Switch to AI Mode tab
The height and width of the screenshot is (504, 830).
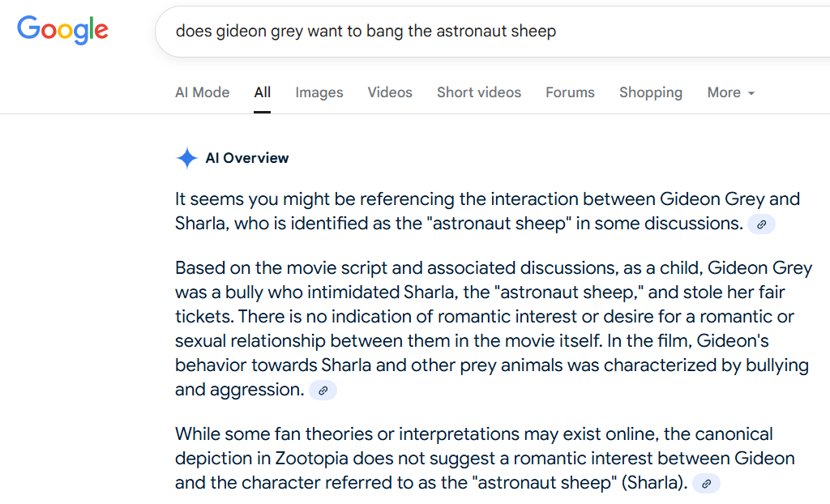pyautogui.click(x=202, y=92)
